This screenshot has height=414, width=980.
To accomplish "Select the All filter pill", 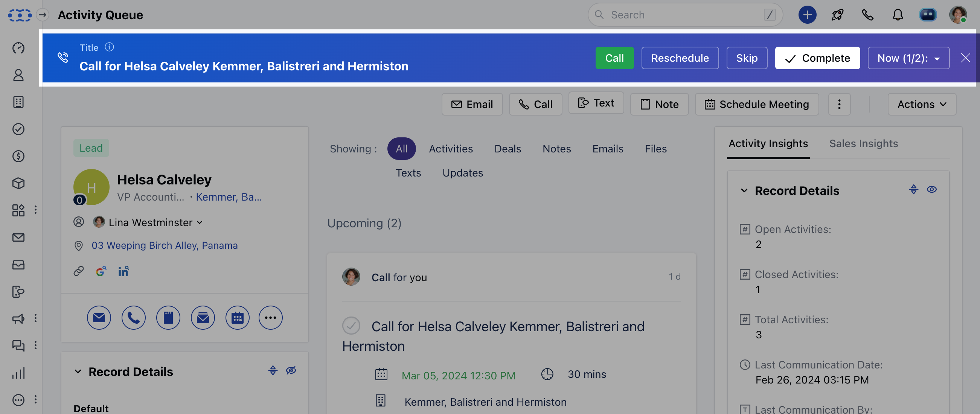I will pos(401,149).
